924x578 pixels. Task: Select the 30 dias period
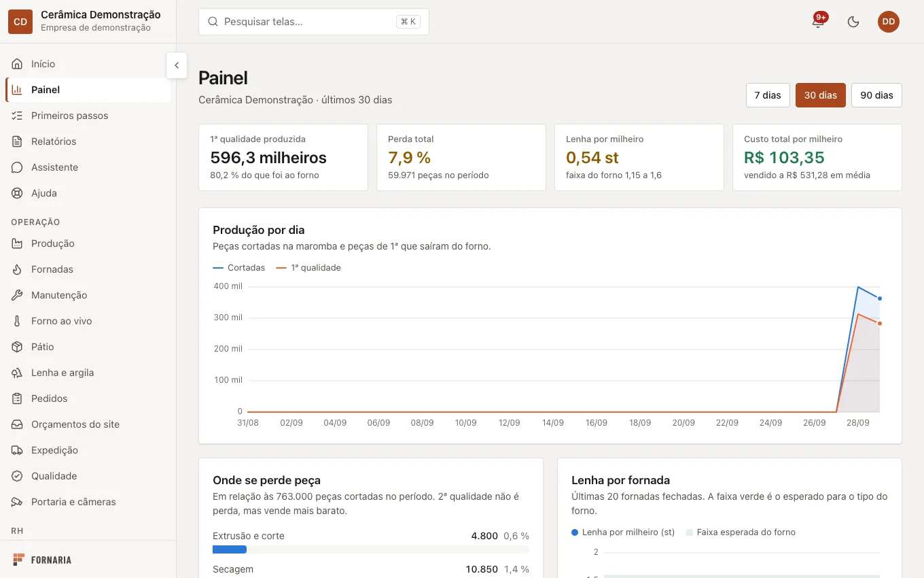point(821,95)
